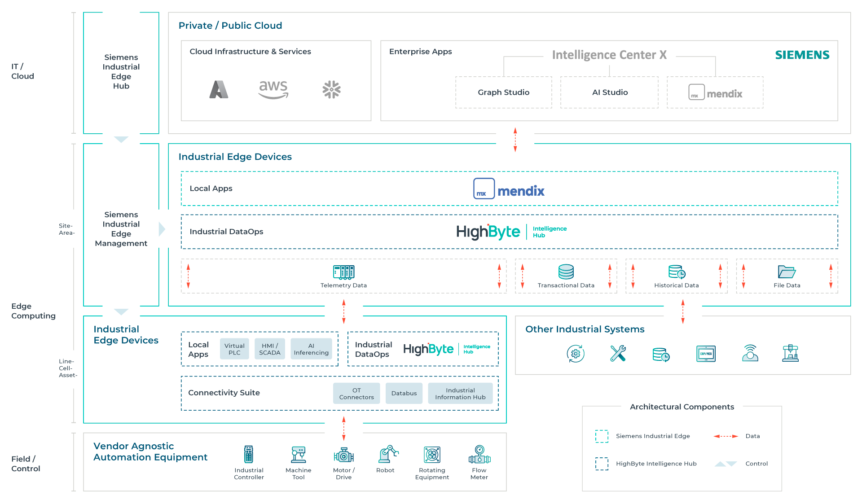Viewport: 862px width, 504px height.
Task: Click Cloud Infrastructure & Services label
Action: coord(250,52)
